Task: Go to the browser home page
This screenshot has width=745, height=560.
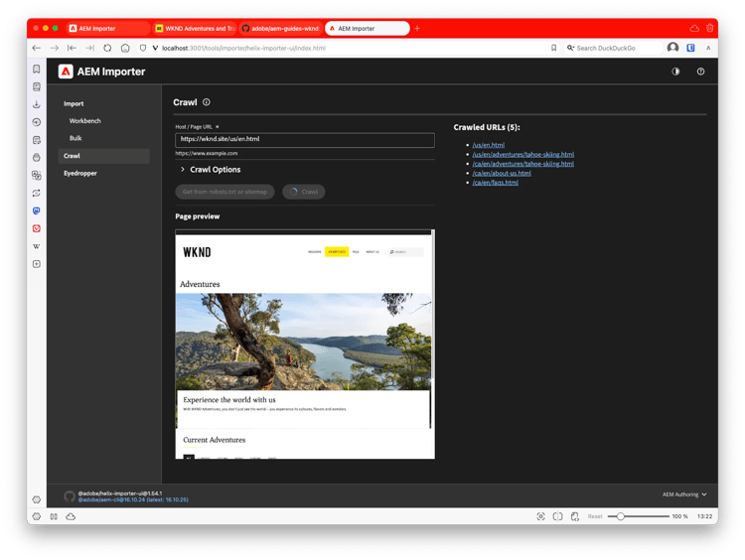Action: point(125,48)
